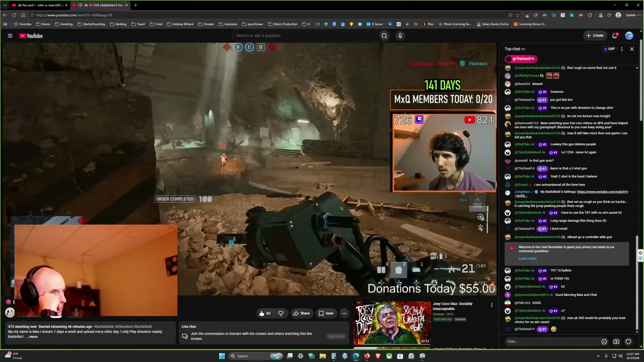This screenshot has width=644, height=362.
Task: Save the video to a playlist
Action: [x=326, y=313]
